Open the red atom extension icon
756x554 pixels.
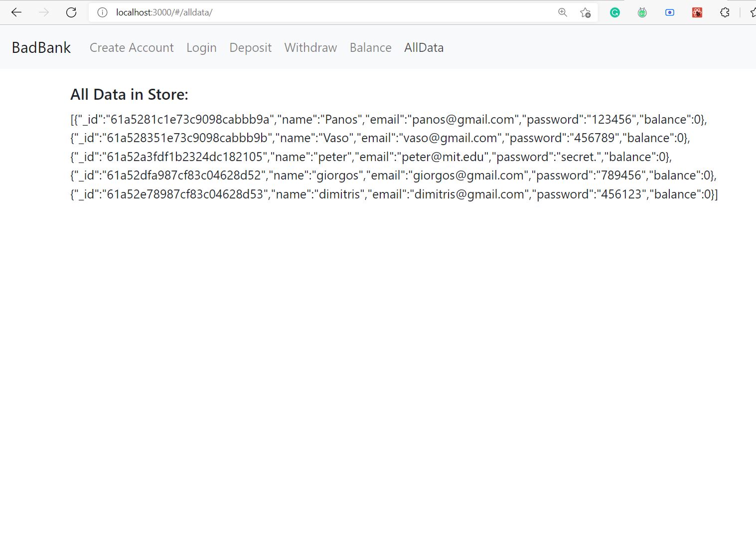click(697, 12)
